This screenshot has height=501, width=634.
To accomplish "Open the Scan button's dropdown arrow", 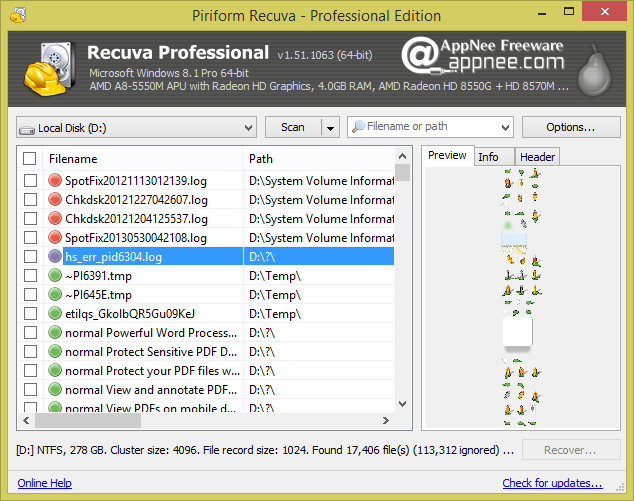I will point(330,128).
